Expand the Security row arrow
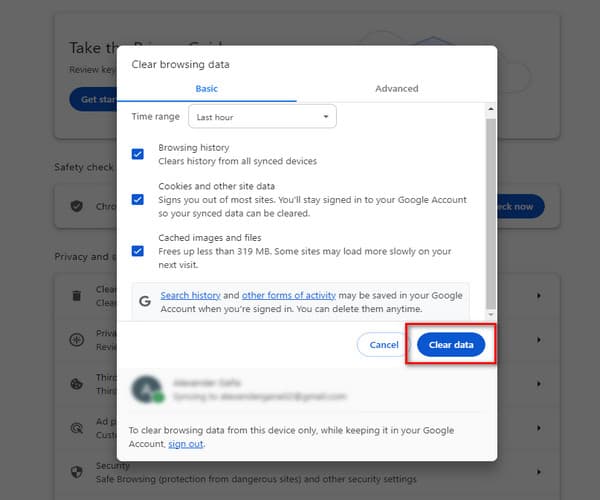This screenshot has height=500, width=600. 539,471
